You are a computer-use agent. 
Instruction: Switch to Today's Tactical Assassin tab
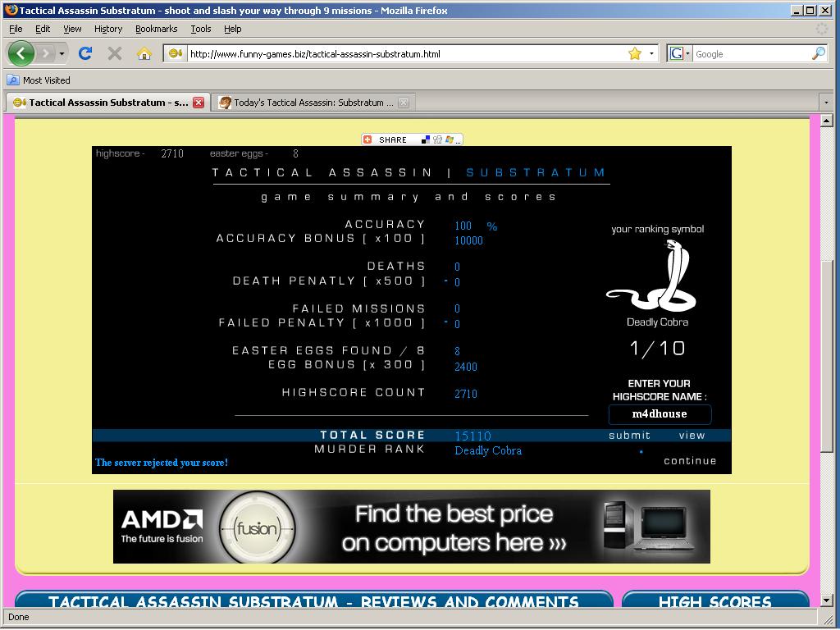[x=308, y=103]
